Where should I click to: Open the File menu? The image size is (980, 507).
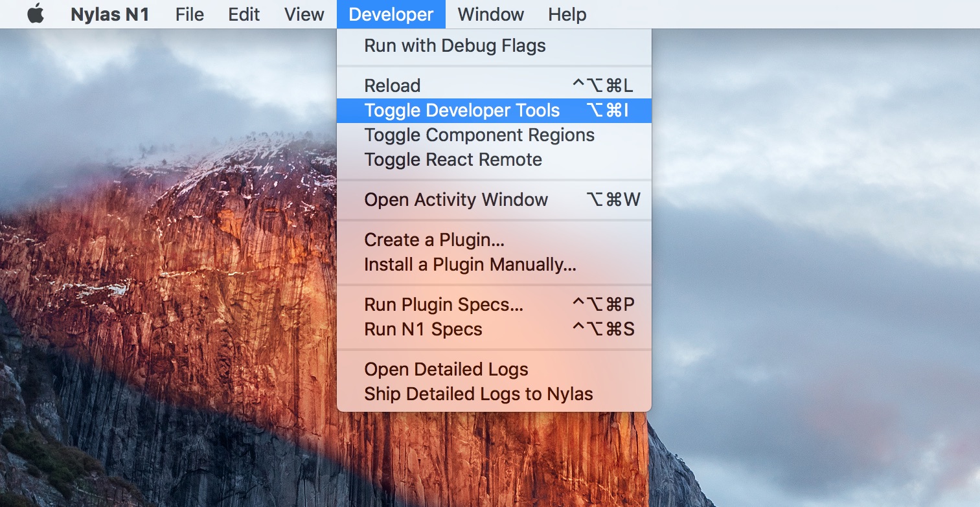(x=190, y=14)
